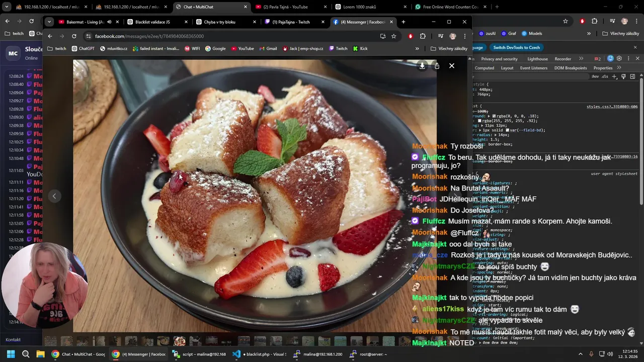Open the Google bookmark
Image resolution: width=644 pixels, height=362 pixels.
[x=215, y=49]
